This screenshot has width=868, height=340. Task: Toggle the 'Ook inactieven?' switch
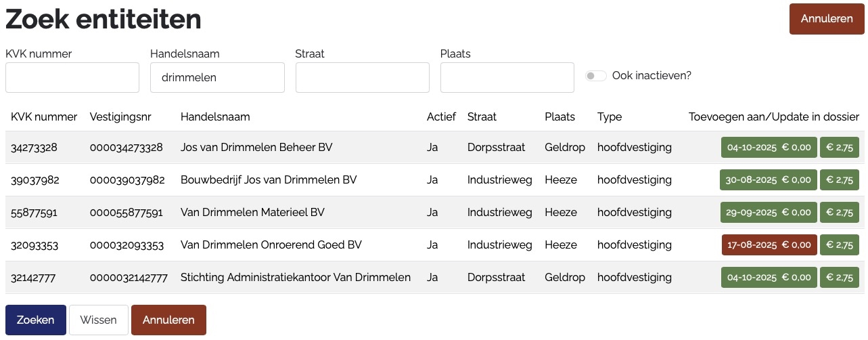tap(596, 76)
